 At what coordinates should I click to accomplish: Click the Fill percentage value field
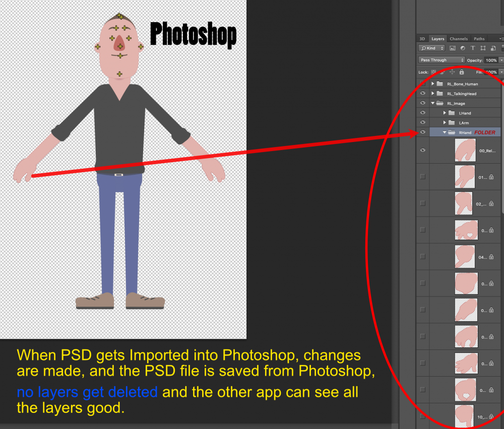(x=491, y=72)
